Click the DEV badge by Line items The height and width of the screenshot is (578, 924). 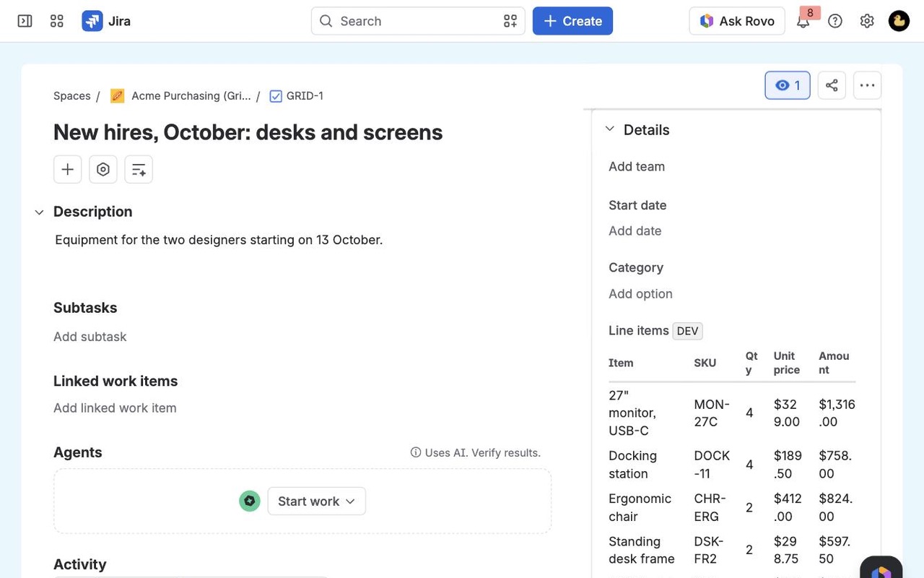pos(687,331)
